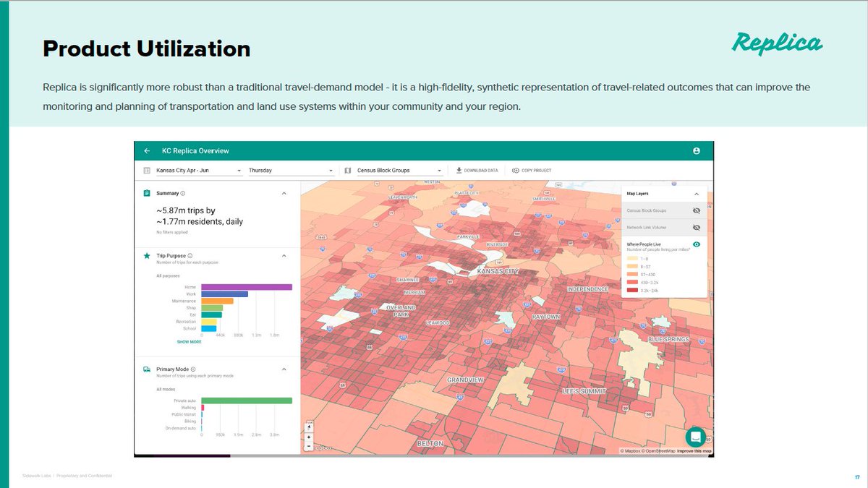
Task: Select the Walking pink bar in Primary Mode
Action: 203,408
